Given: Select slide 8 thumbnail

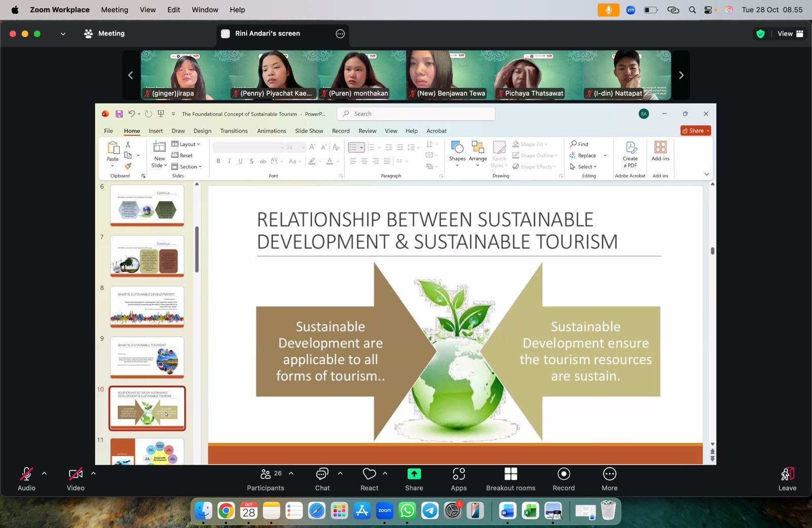Looking at the screenshot, I should click(x=147, y=306).
